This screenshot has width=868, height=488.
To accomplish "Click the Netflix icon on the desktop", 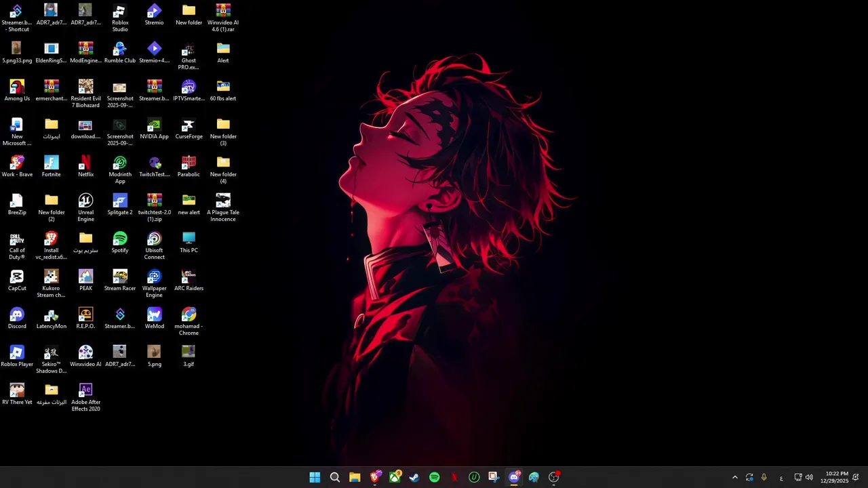I will tap(85, 167).
